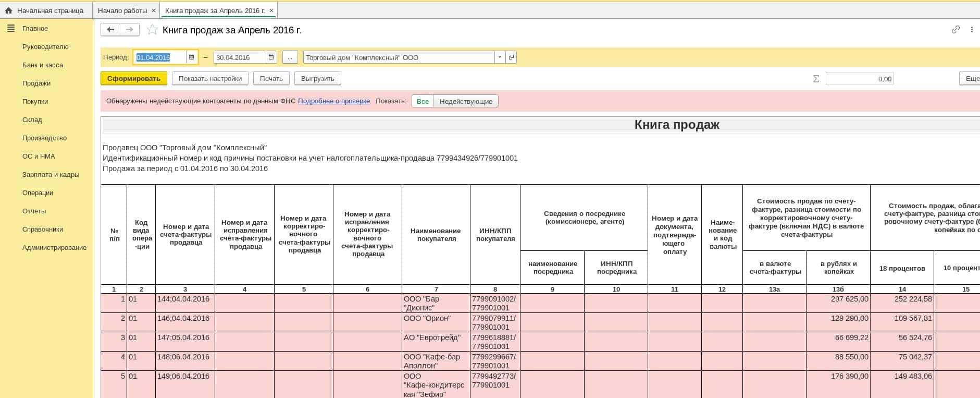Viewport: 980px width, 398px height.
Task: Click the start date field 01.04.2016
Action: [160, 57]
